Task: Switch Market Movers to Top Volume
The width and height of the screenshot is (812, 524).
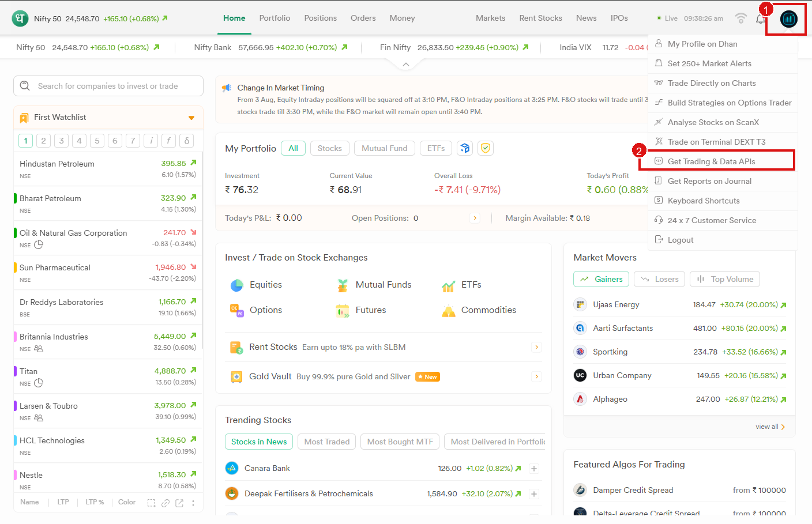Action: [x=725, y=279]
